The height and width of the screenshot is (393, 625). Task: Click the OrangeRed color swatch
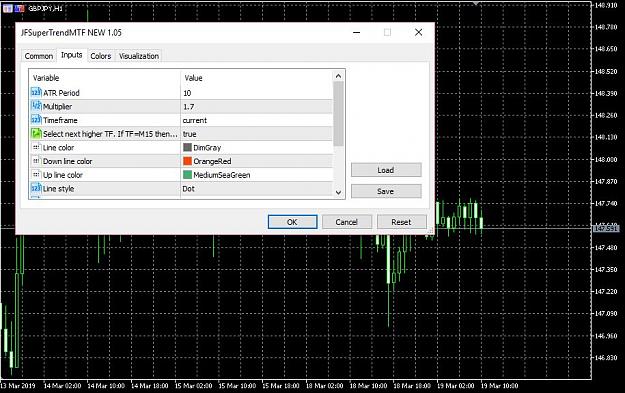pyautogui.click(x=187, y=161)
